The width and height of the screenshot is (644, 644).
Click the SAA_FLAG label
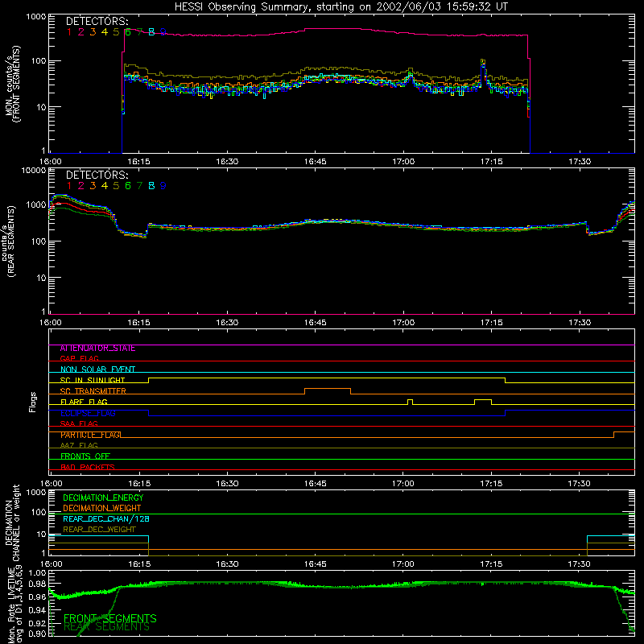pyautogui.click(x=79, y=423)
